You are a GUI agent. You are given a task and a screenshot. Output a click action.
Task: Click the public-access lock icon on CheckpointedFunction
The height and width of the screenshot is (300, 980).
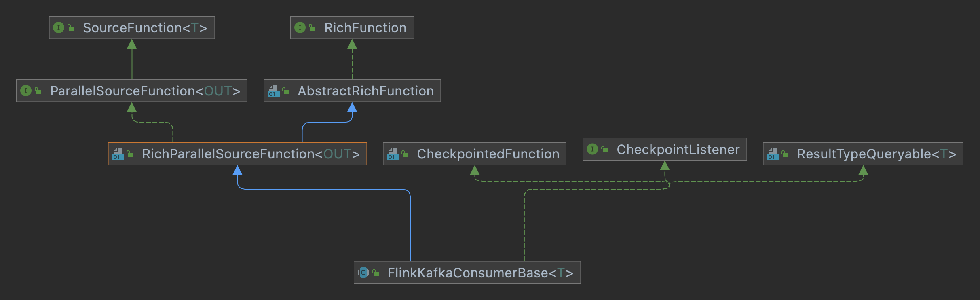[x=405, y=154]
